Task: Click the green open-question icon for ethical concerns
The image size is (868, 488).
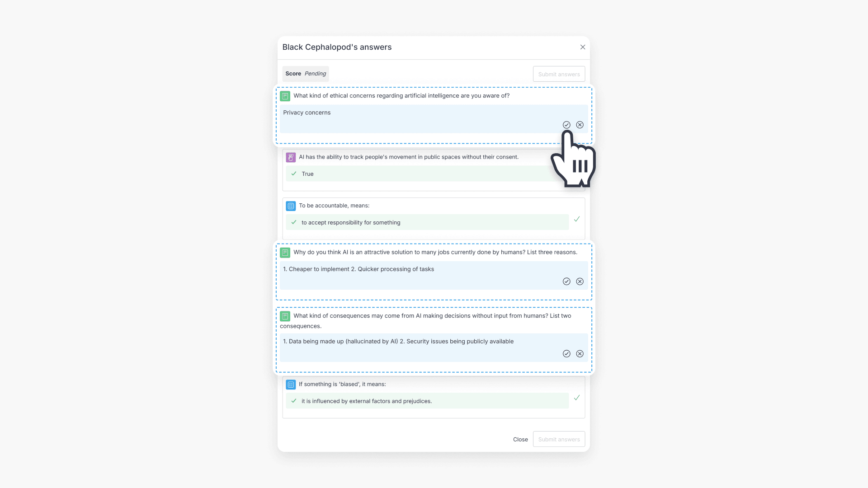Action: coord(285,96)
